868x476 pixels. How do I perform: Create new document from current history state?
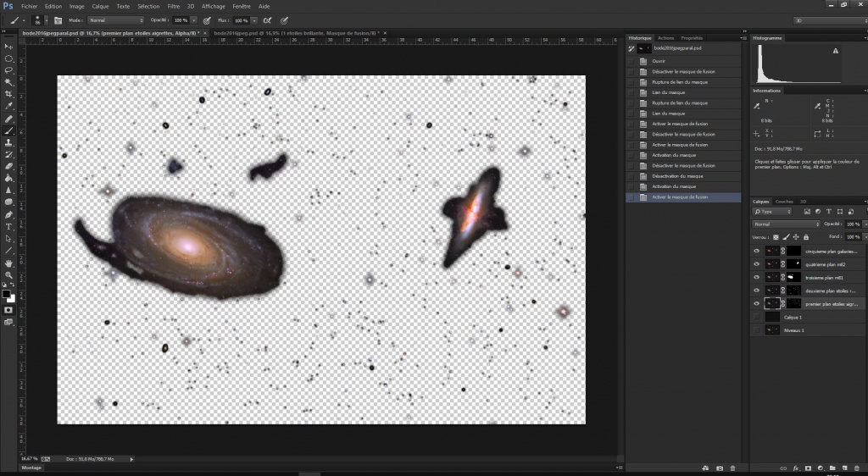[x=705, y=468]
